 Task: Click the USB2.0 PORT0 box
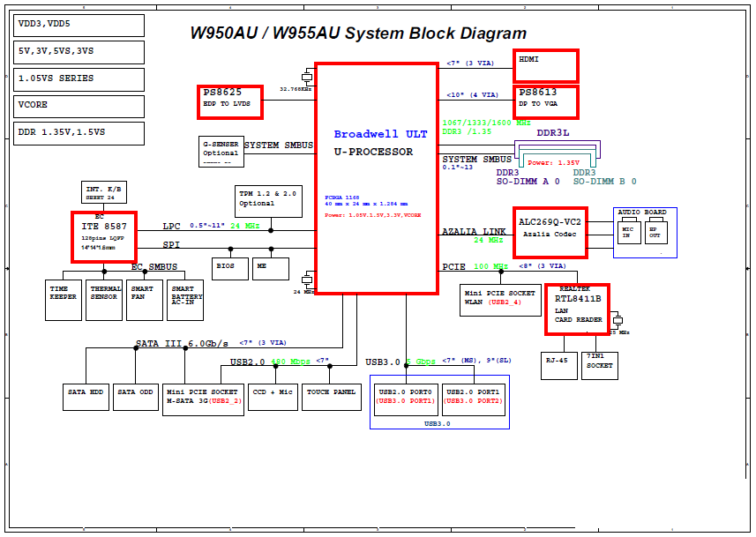406,399
